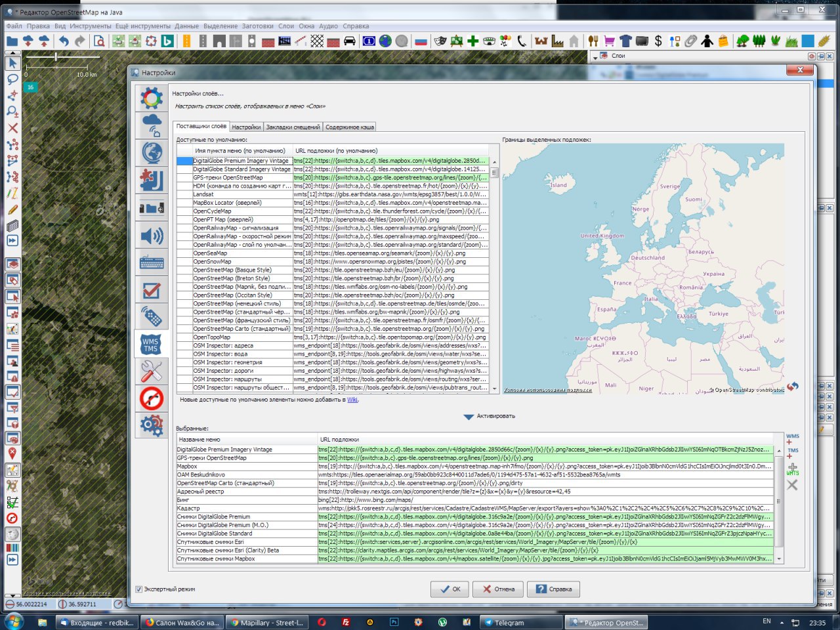Add a new WMTS layer entry
The height and width of the screenshot is (630, 840).
792,469
